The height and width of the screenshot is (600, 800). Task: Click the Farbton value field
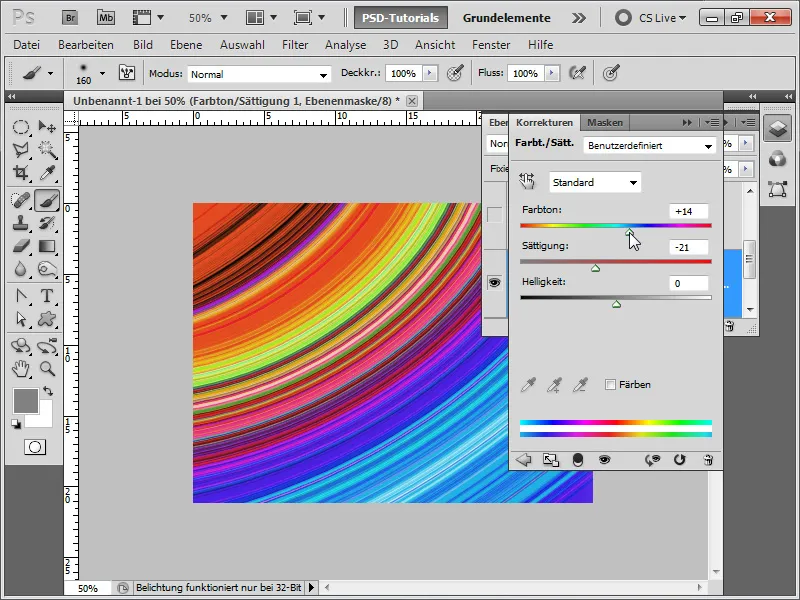point(688,211)
